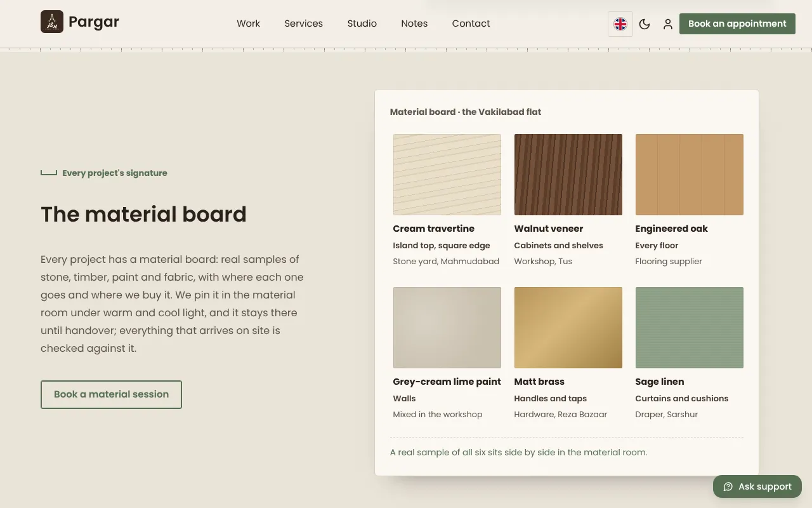This screenshot has height=508, width=812.
Task: Click the 'Walnut veneer' title
Action: click(x=549, y=229)
